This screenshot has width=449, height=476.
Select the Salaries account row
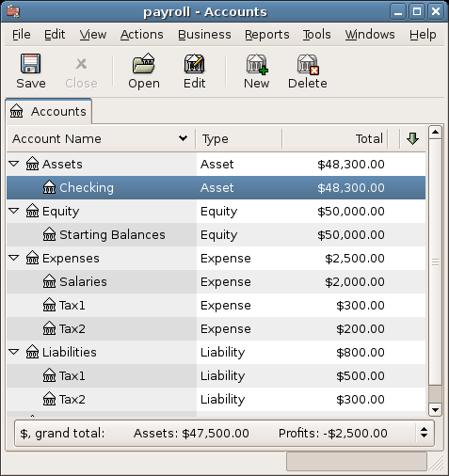216,281
